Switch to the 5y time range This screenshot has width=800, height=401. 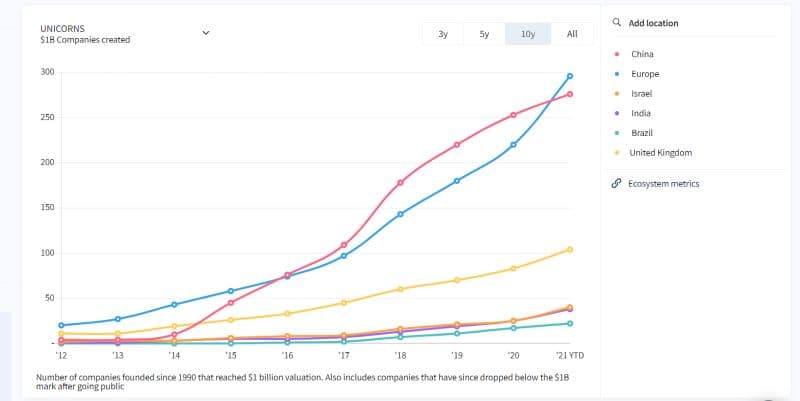pos(484,34)
